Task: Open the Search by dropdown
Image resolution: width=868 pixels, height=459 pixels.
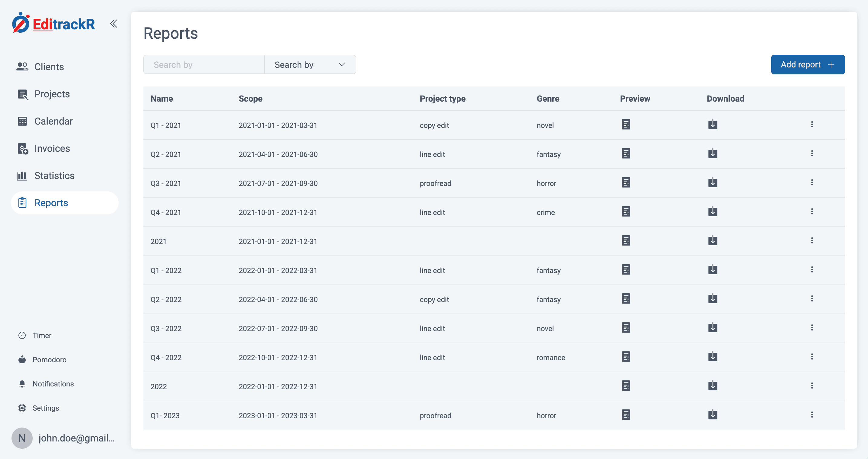Action: point(310,64)
